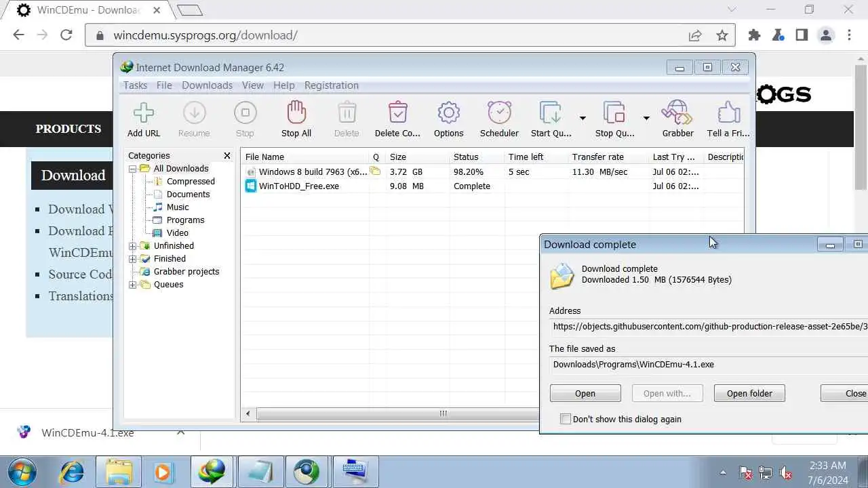Open Windows Explorer from the taskbar
This screenshot has height=488, width=868.
pyautogui.click(x=119, y=472)
